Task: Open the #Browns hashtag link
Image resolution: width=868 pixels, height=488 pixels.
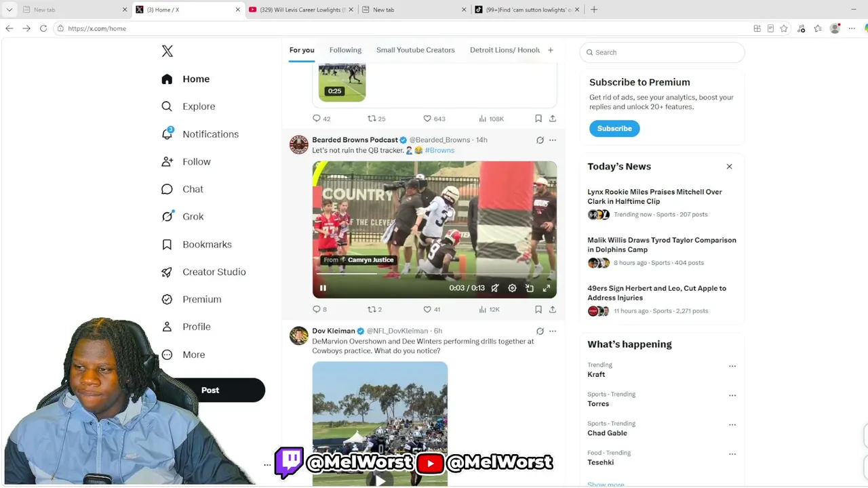Action: (439, 150)
